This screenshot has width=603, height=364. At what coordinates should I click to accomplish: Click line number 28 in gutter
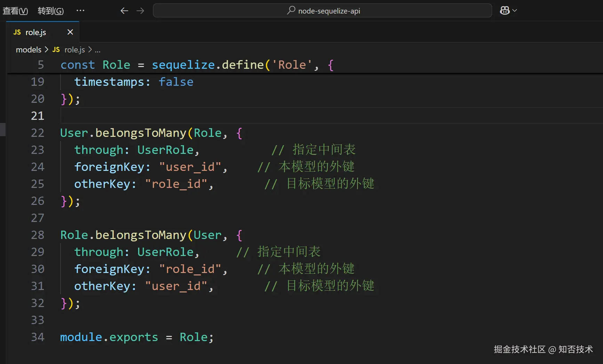[38, 235]
